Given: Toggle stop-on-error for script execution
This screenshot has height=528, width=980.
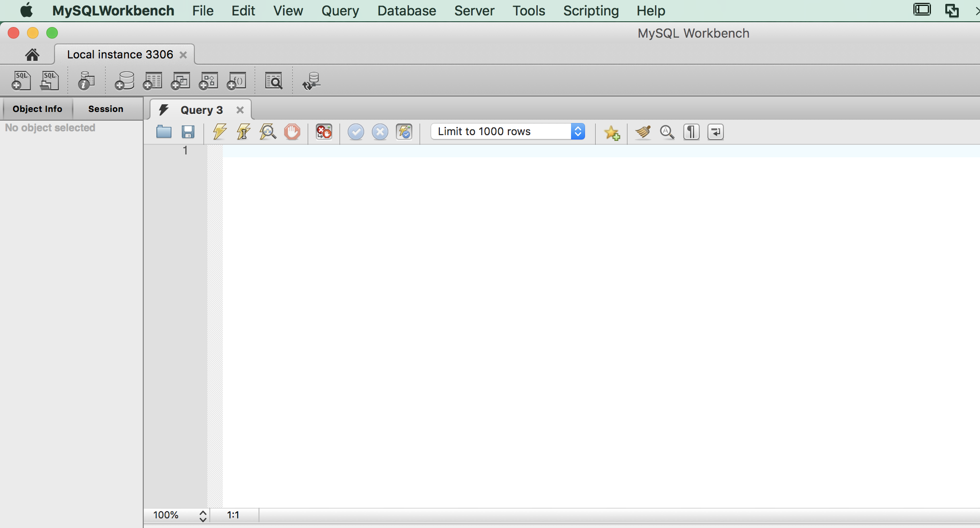Looking at the screenshot, I should (324, 132).
